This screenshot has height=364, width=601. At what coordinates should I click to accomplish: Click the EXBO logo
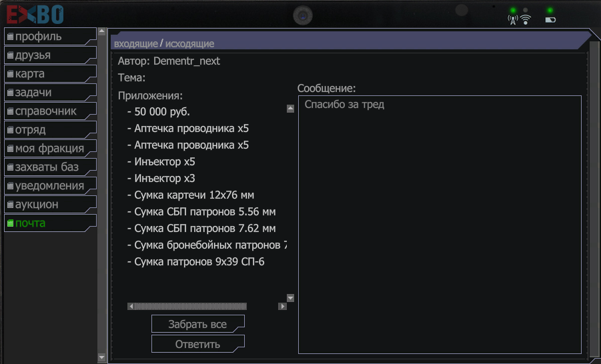35,13
